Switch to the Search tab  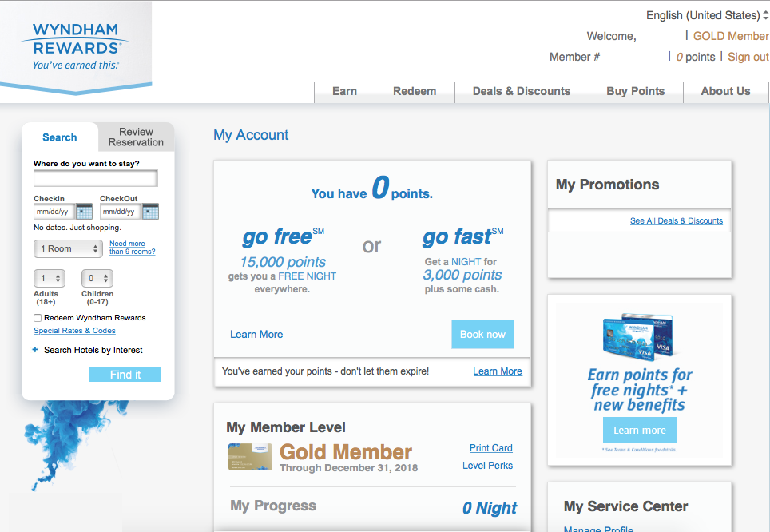(x=59, y=137)
